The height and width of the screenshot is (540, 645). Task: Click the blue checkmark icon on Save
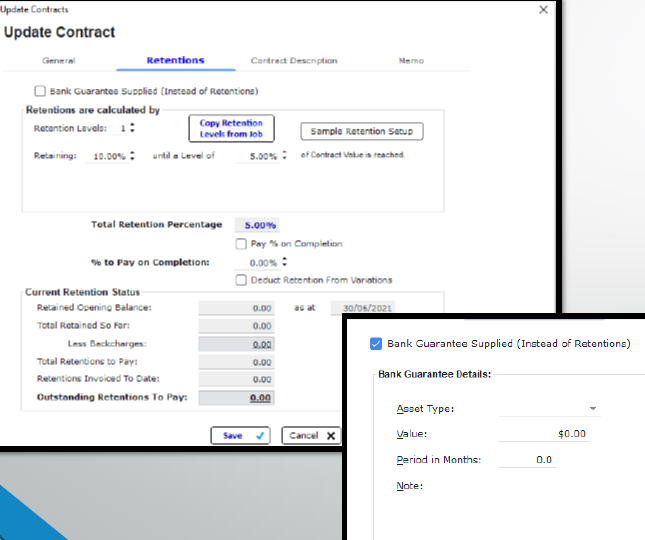point(260,436)
